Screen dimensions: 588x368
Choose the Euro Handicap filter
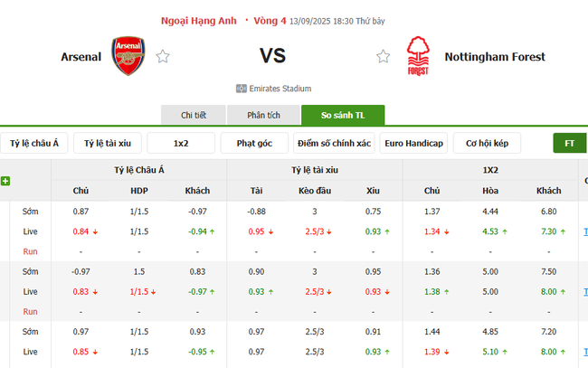[413, 144]
